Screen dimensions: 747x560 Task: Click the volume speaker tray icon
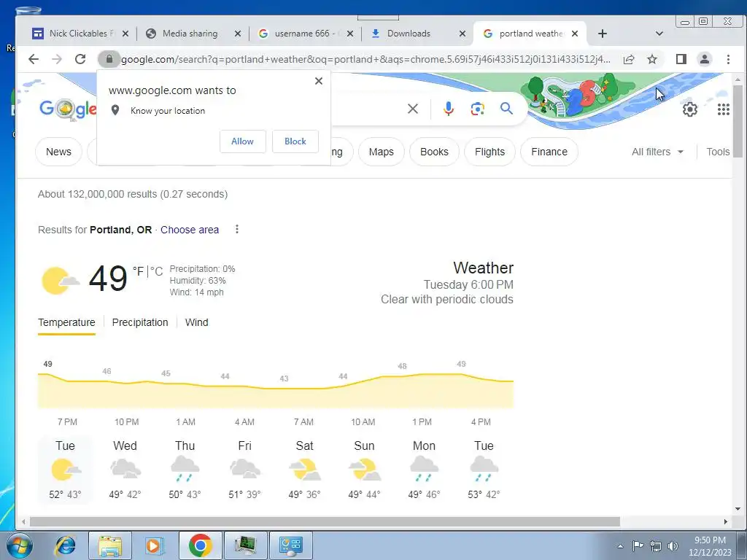pos(673,546)
